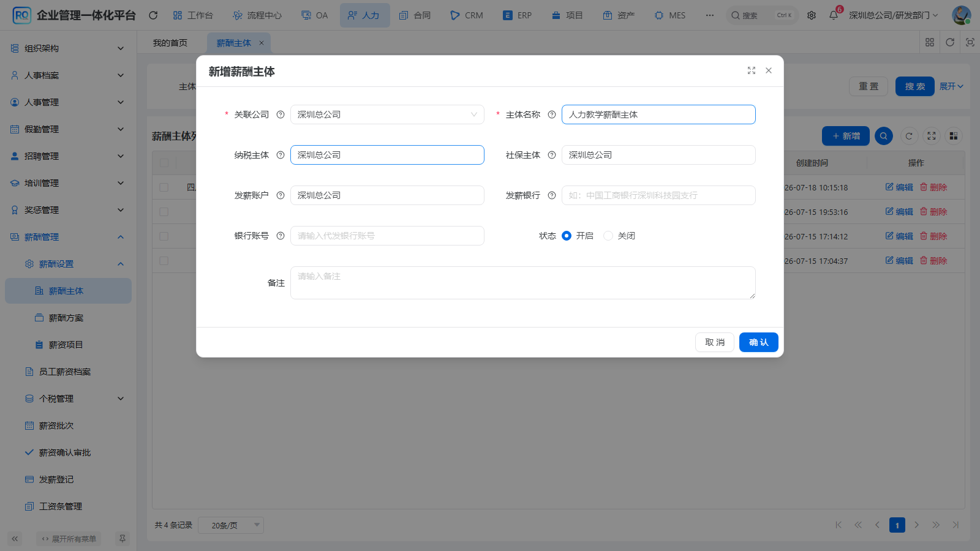Click the help icon beside 主体名称
The image size is (980, 551).
[x=552, y=114]
